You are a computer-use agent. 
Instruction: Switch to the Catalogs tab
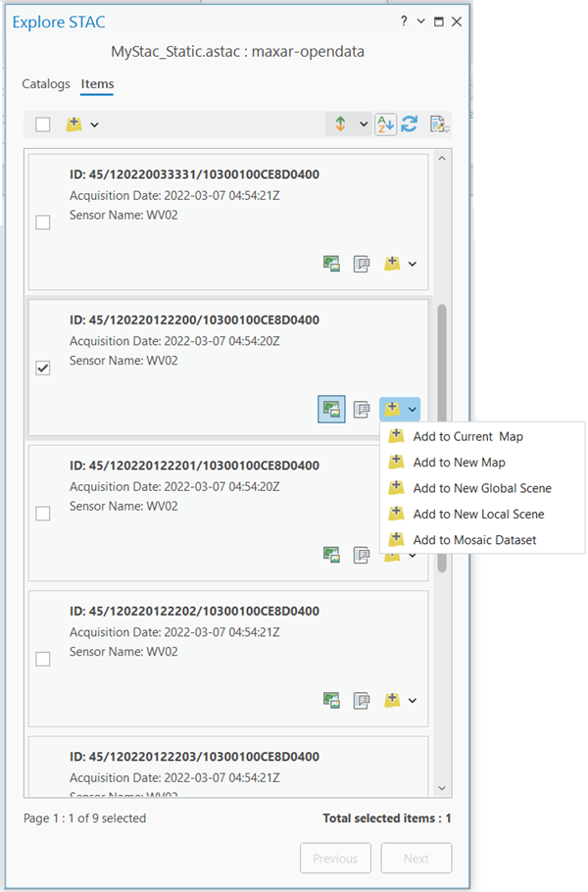coord(46,84)
